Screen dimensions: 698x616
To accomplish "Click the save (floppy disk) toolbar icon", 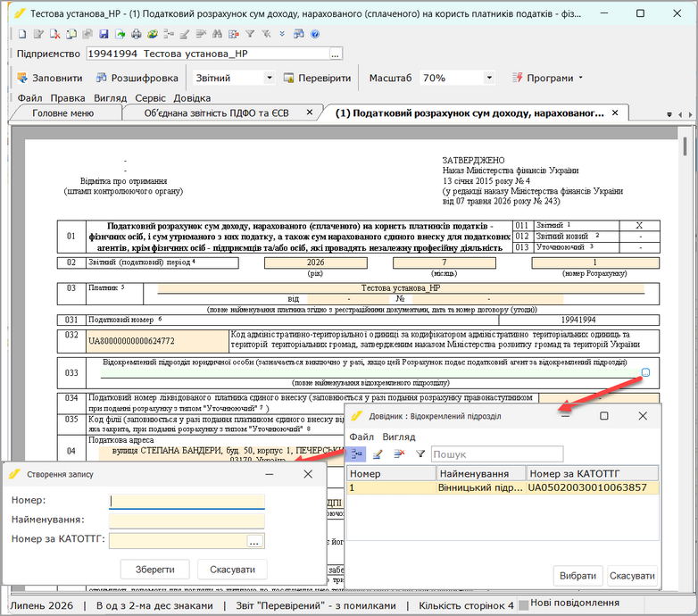I will [x=104, y=34].
